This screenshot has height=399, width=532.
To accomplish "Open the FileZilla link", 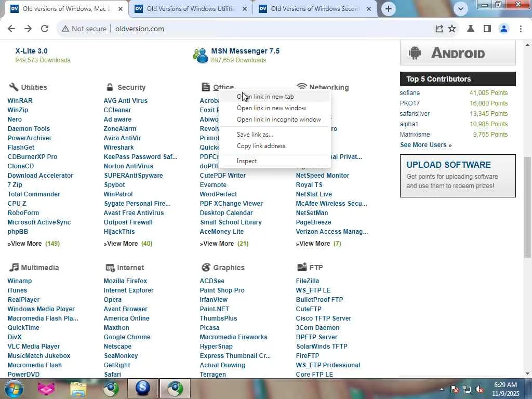I will [x=308, y=281].
